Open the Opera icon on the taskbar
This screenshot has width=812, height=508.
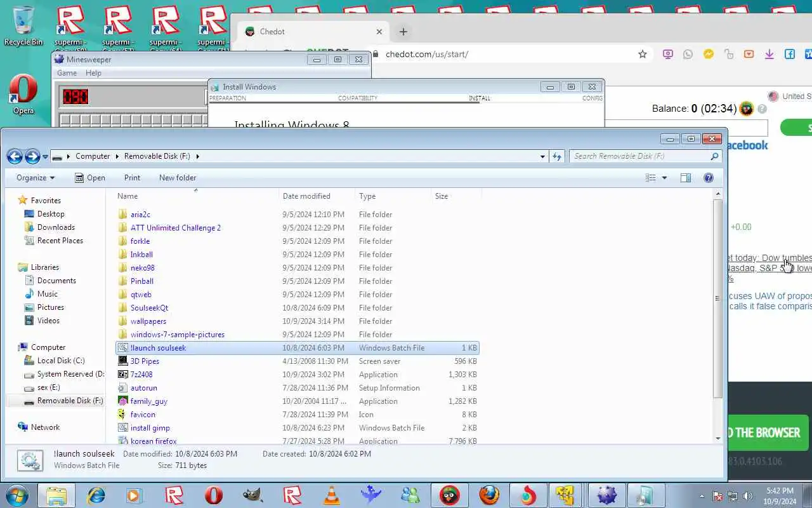(214, 495)
